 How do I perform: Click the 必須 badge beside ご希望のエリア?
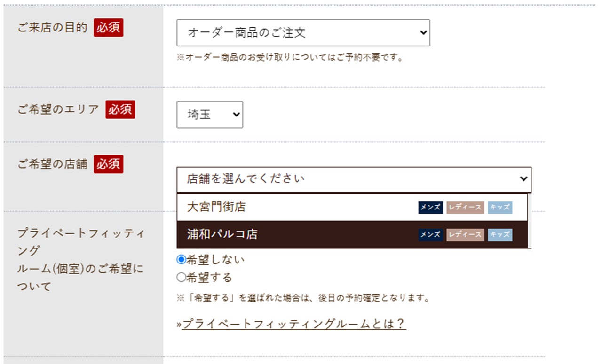[x=120, y=109]
